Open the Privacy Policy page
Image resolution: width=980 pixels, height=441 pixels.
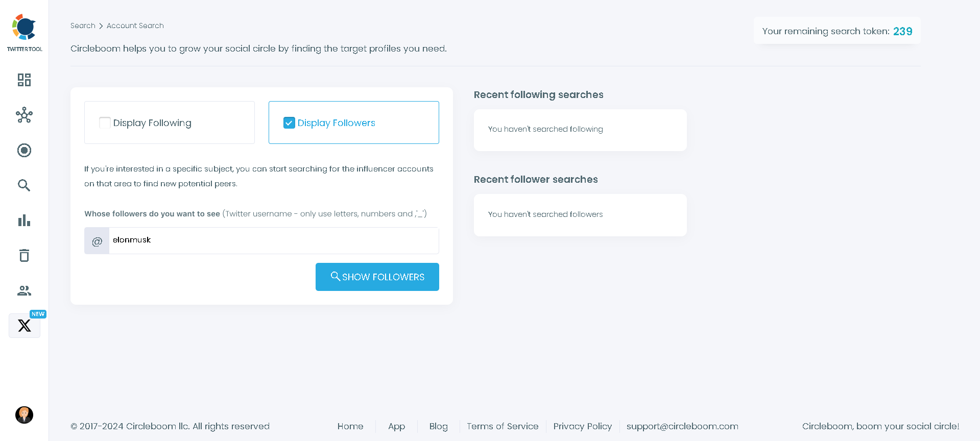pos(582,426)
